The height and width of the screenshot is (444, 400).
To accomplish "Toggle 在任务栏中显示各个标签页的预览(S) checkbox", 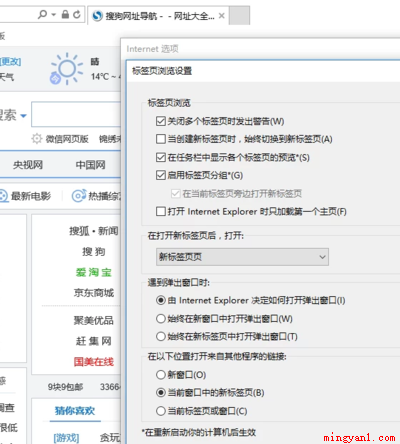I will tap(161, 157).
